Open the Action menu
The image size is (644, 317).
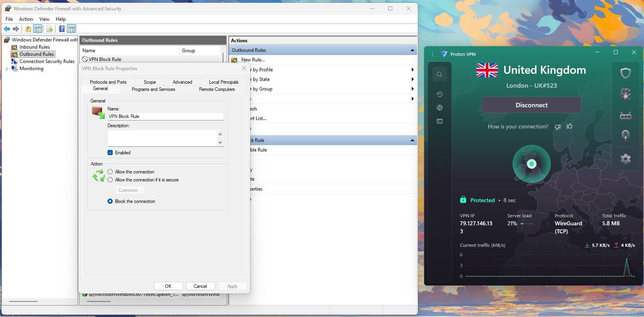point(26,19)
